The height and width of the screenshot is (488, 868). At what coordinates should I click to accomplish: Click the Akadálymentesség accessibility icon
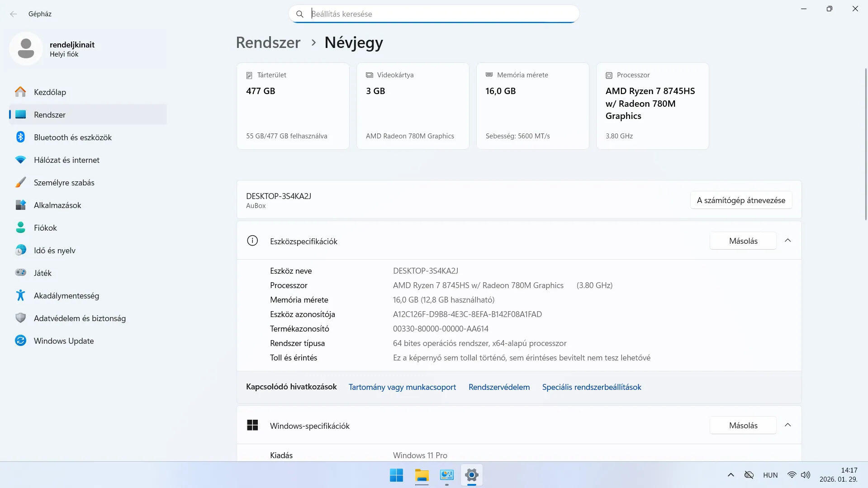pyautogui.click(x=20, y=295)
